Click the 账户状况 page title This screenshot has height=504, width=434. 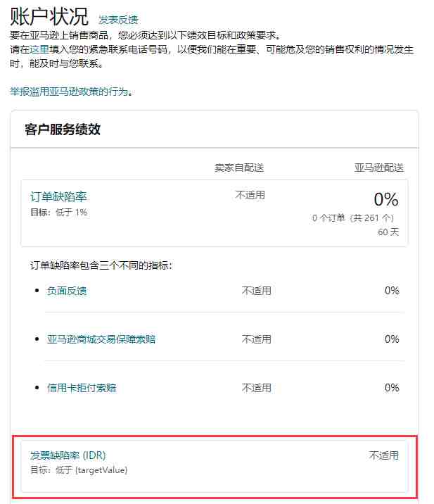(49, 17)
